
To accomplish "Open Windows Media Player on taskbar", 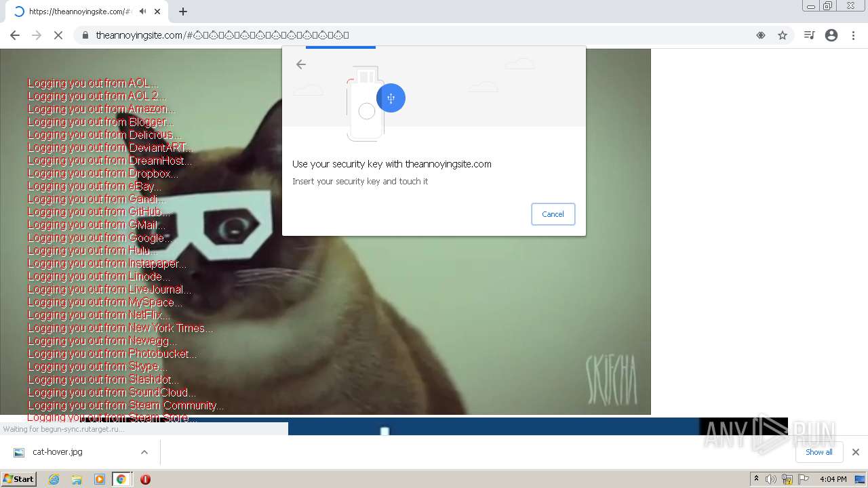I will [99, 479].
